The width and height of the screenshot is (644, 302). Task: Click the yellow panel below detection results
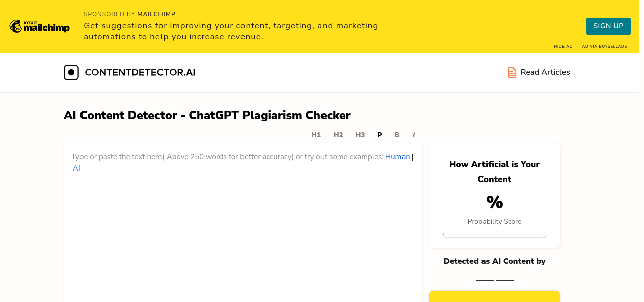click(x=495, y=296)
